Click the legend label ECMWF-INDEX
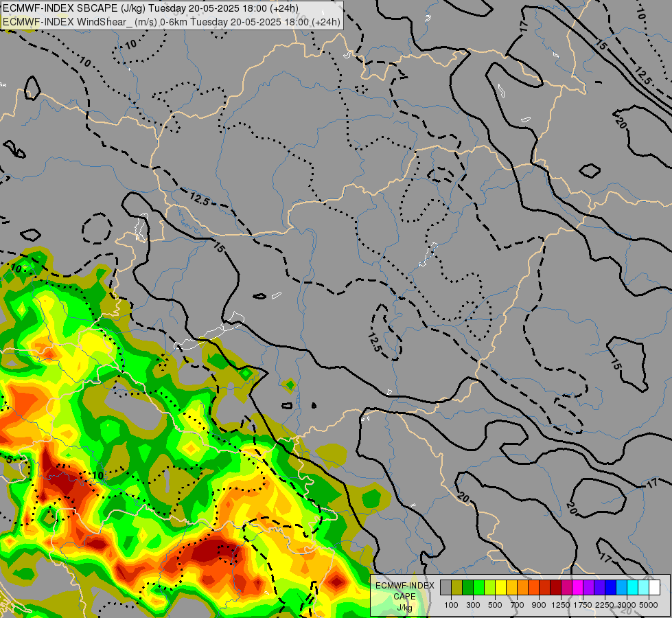This screenshot has width=672, height=618. [x=405, y=586]
